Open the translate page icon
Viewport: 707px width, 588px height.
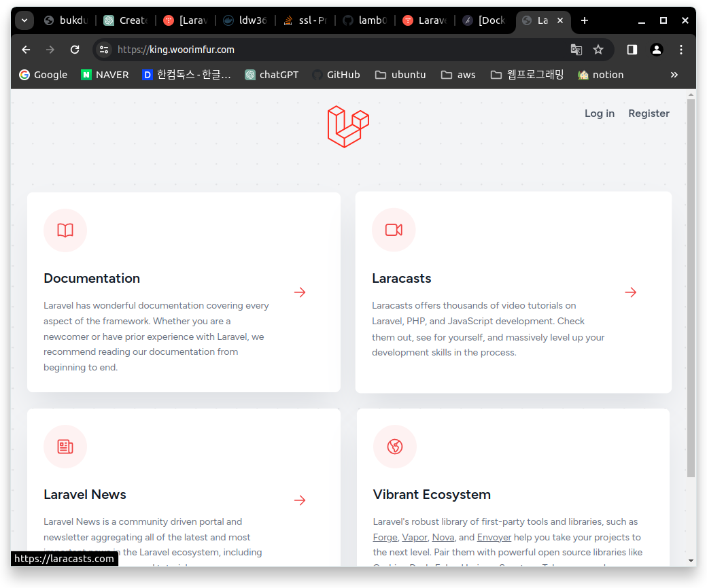[576, 50]
